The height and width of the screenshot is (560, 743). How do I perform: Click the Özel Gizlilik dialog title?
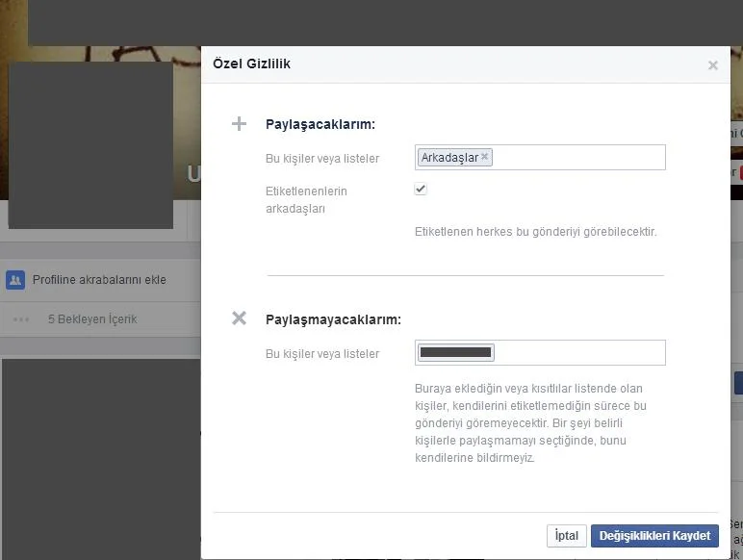(251, 64)
